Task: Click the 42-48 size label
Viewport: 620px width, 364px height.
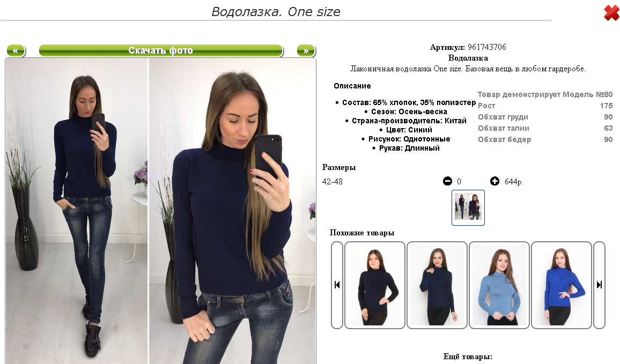Action: tap(332, 182)
